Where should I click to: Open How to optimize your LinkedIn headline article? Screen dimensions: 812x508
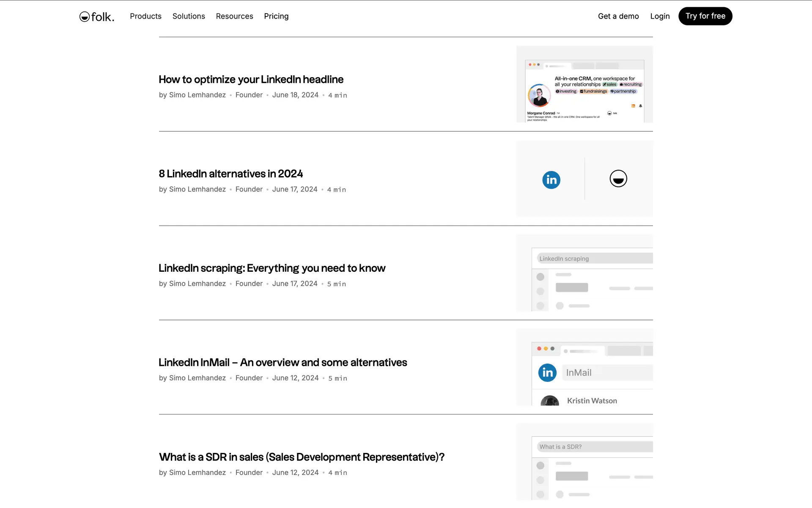click(251, 80)
